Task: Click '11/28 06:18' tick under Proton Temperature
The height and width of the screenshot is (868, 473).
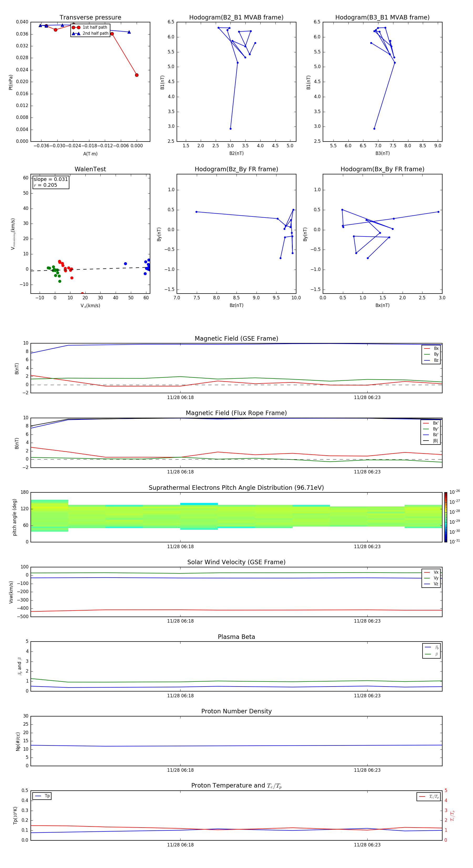Action: tap(181, 845)
